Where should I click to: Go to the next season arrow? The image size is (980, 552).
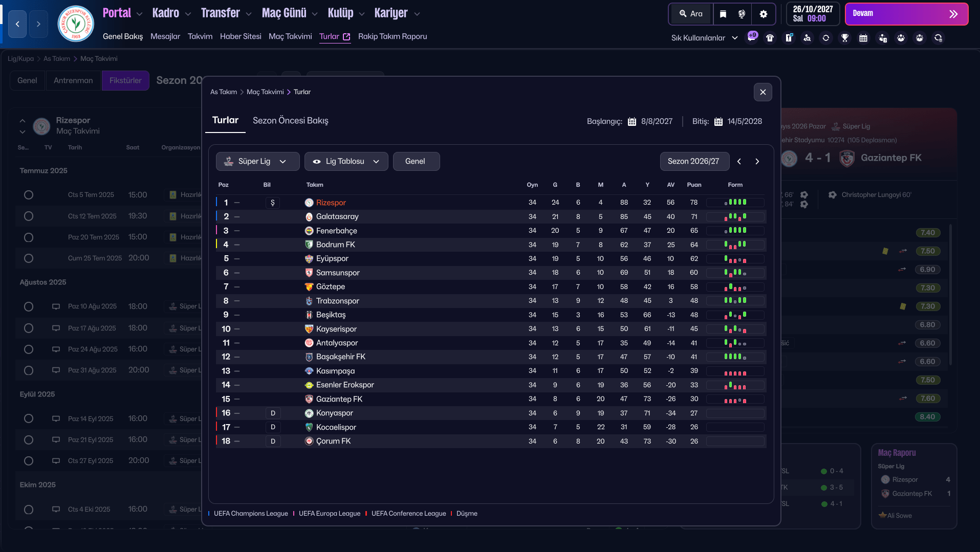click(x=757, y=161)
